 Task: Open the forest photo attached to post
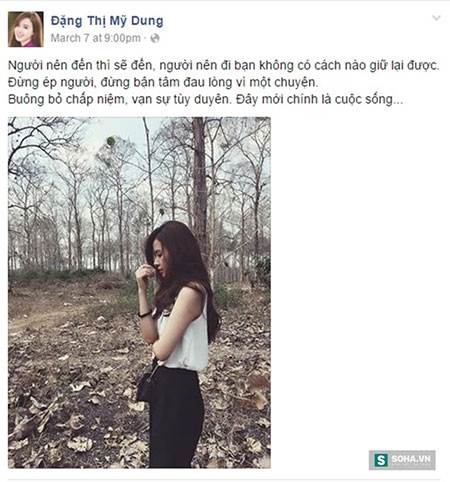click(139, 292)
